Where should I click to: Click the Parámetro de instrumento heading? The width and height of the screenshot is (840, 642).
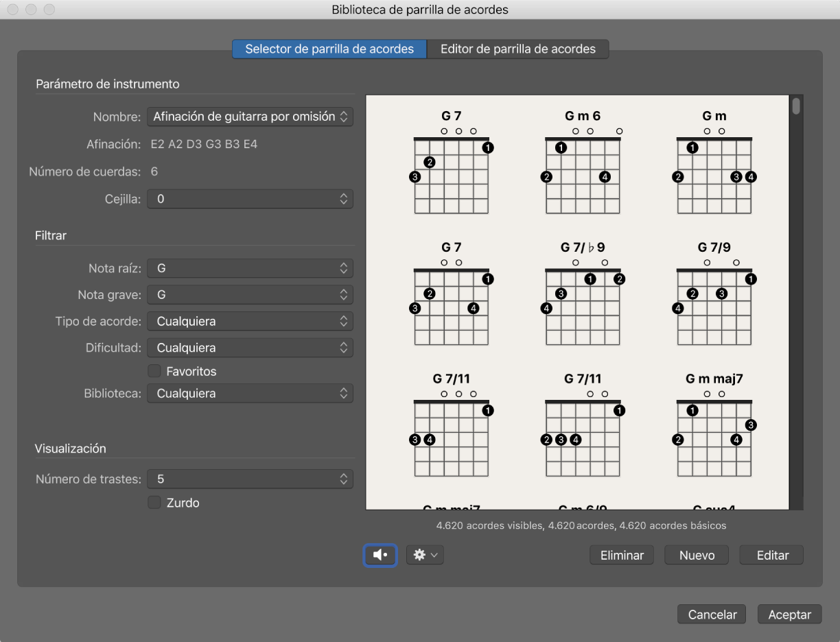108,84
